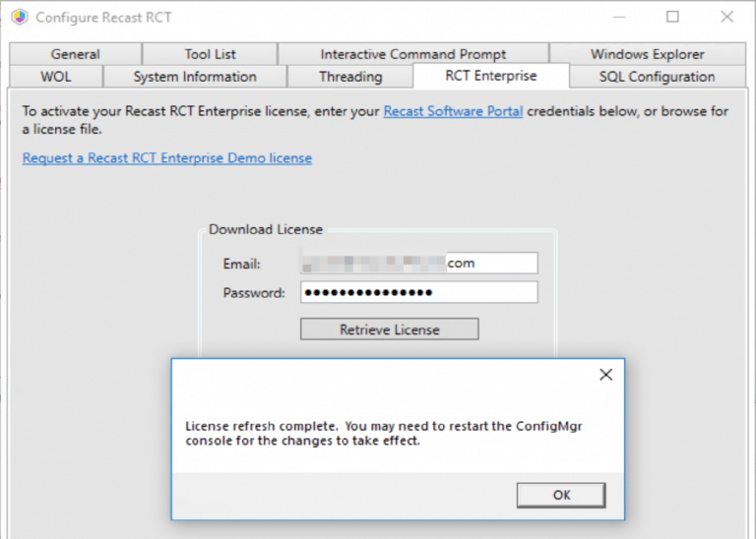
Task: Switch to the General tab
Action: pyautogui.click(x=76, y=54)
